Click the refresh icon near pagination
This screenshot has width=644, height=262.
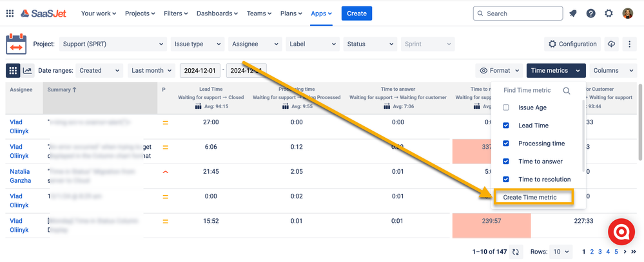click(x=516, y=252)
